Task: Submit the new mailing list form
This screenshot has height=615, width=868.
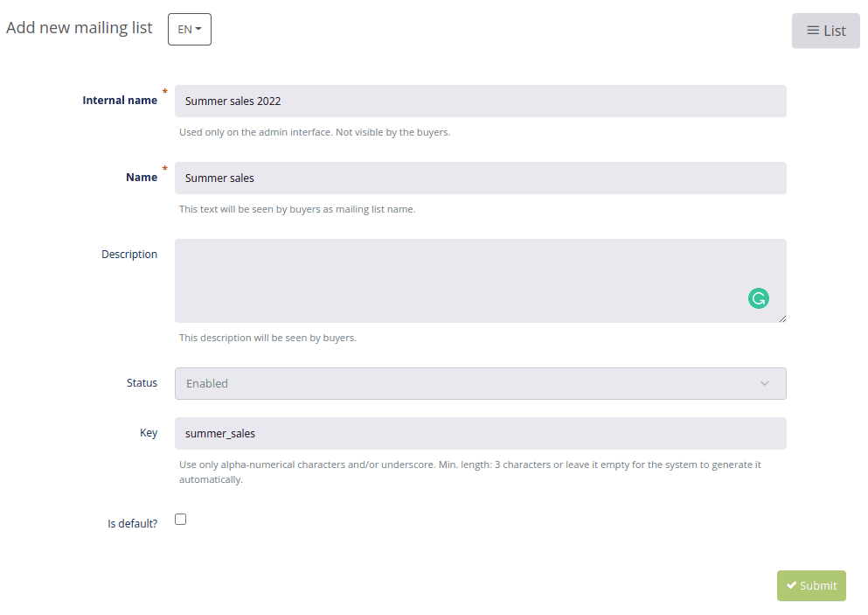Action: 811,585
